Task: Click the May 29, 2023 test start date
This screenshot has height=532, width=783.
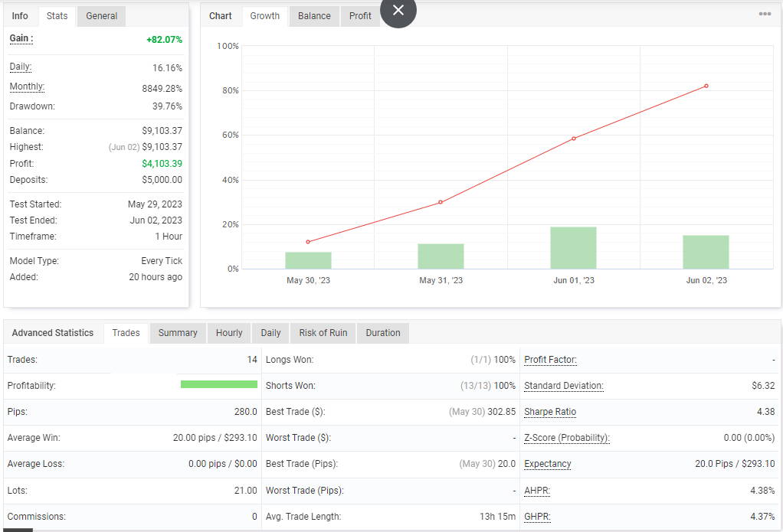Action: [x=155, y=204]
